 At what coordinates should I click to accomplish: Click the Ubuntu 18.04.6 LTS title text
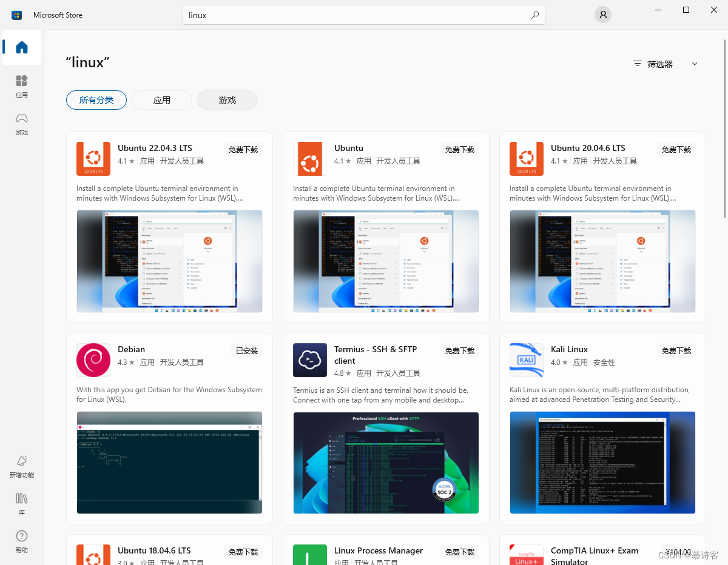coord(154,550)
